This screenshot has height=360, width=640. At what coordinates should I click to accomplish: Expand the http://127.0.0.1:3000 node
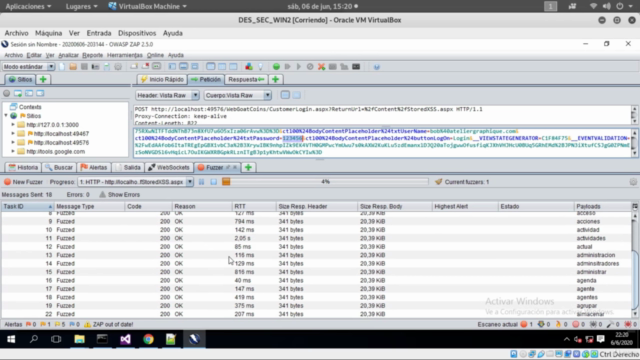tap(13, 125)
